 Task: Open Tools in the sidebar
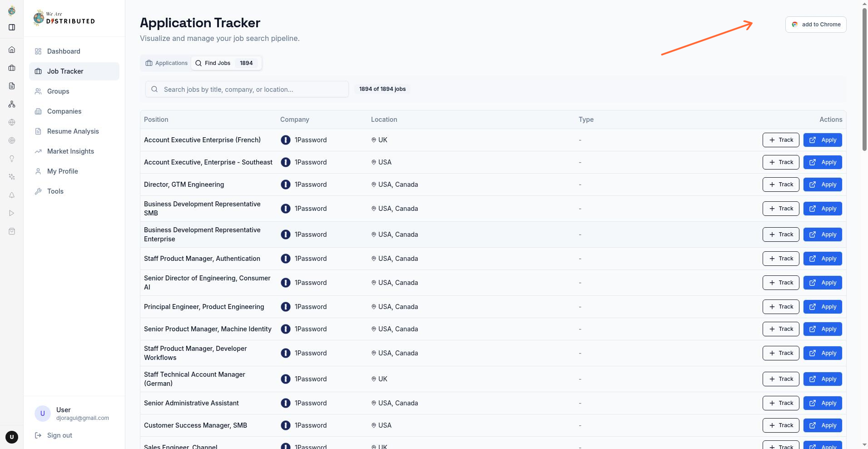pos(74,191)
